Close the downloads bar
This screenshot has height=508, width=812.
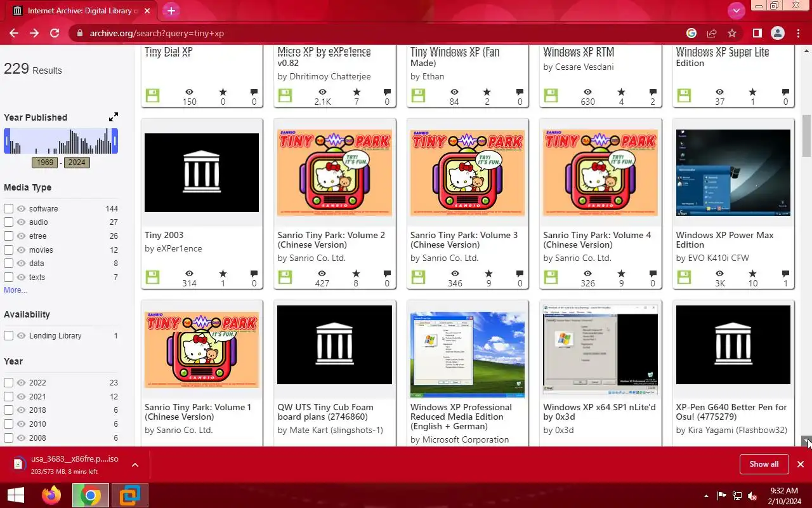801,464
